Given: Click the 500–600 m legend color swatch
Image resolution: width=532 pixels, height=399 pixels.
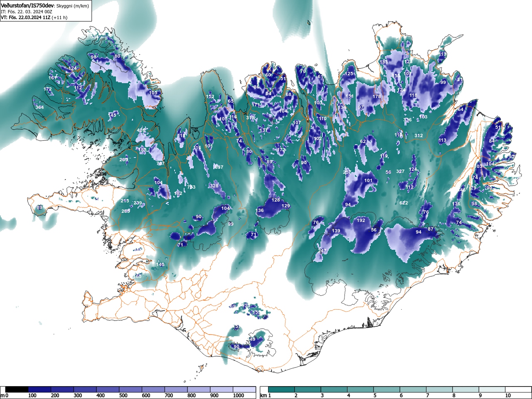Looking at the screenshot, I should (131, 389).
